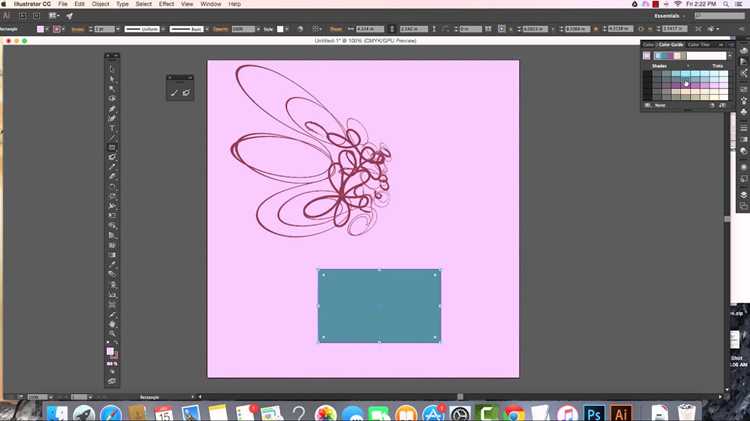
Task: Expand the Essentials workspace switcher
Action: coord(669,16)
